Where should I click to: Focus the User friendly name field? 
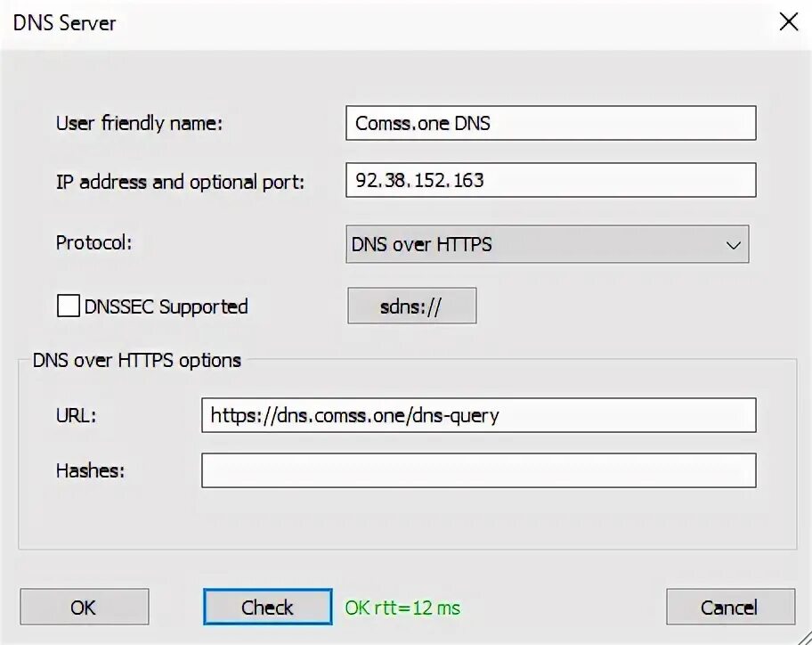coord(551,123)
